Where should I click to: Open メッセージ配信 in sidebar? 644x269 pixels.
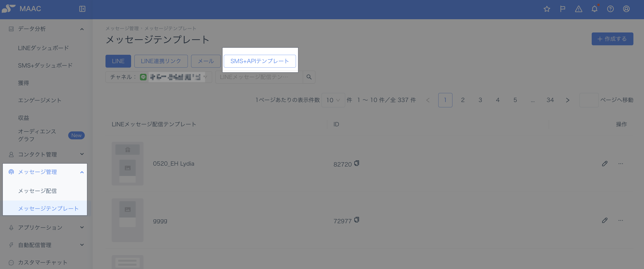(x=37, y=191)
